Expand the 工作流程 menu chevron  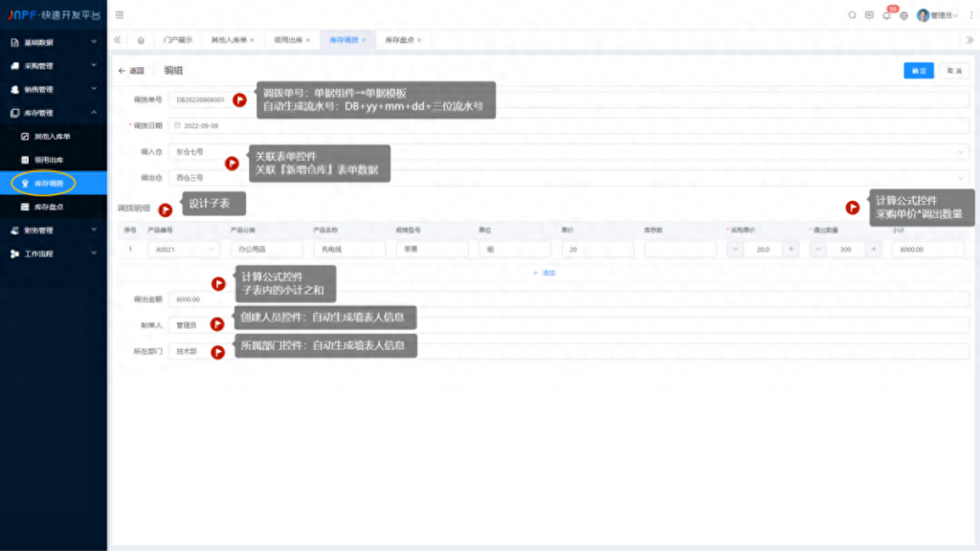94,253
